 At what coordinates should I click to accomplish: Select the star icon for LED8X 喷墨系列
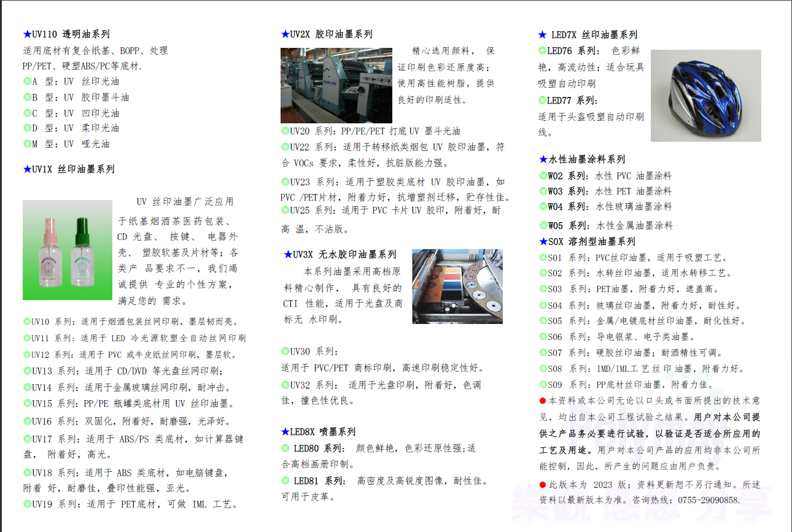point(284,431)
